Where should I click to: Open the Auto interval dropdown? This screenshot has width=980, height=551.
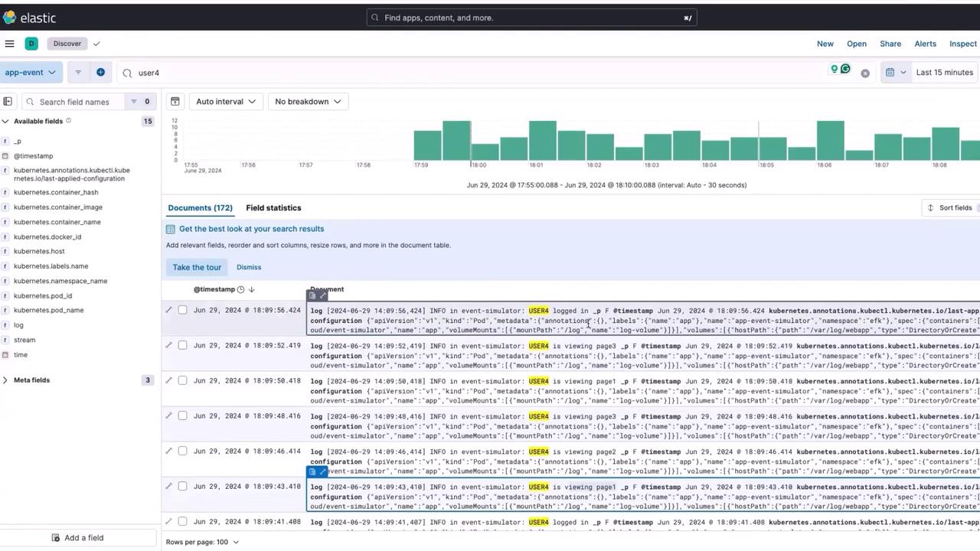click(226, 101)
